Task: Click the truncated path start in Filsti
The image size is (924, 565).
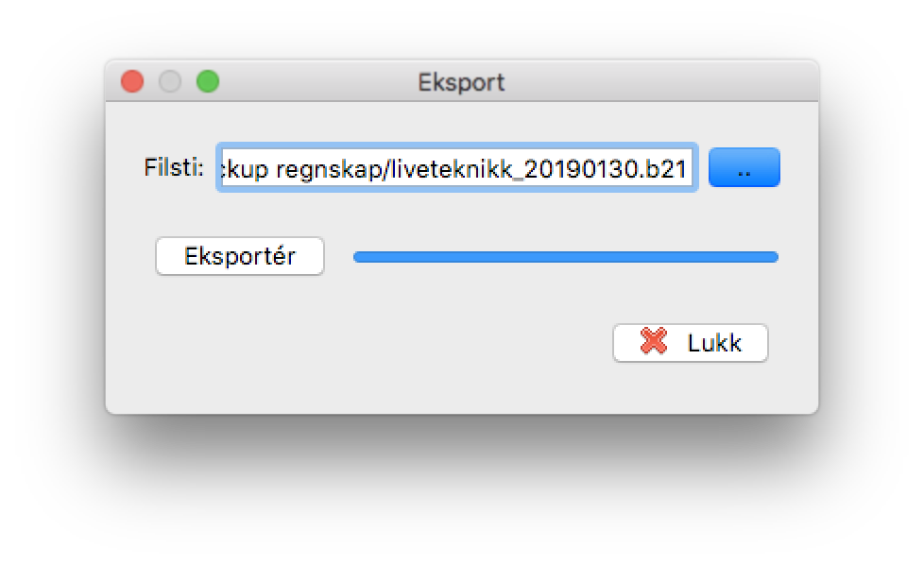Action: pyautogui.click(x=244, y=170)
